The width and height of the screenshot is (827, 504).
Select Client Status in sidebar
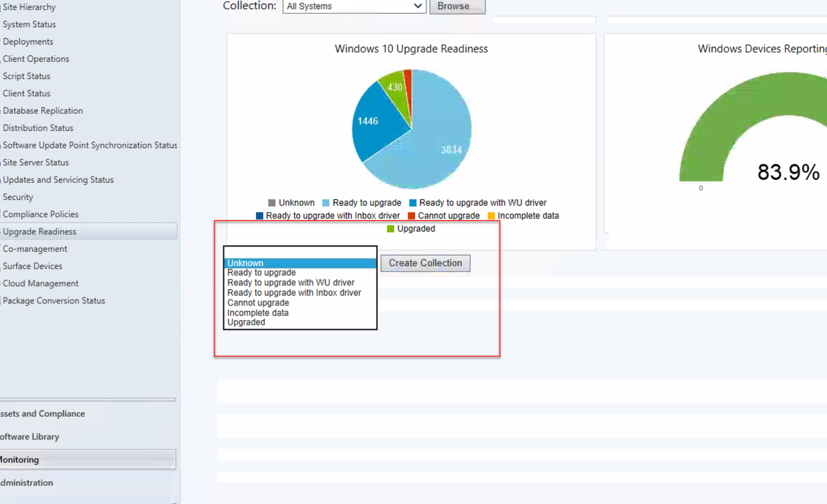pos(27,93)
